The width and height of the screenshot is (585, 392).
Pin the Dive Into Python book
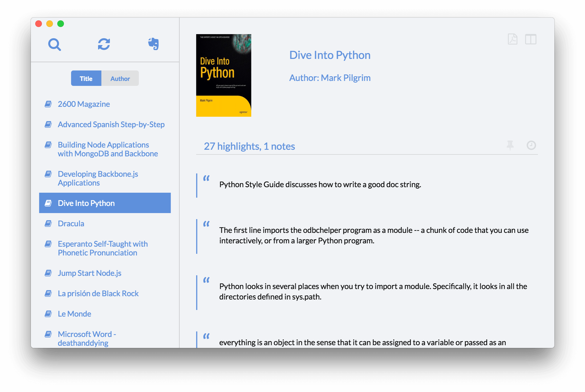click(x=511, y=145)
